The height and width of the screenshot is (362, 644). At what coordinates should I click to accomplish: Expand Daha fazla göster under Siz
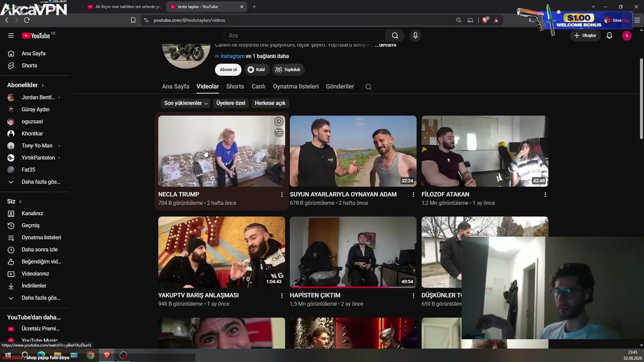coord(35,298)
